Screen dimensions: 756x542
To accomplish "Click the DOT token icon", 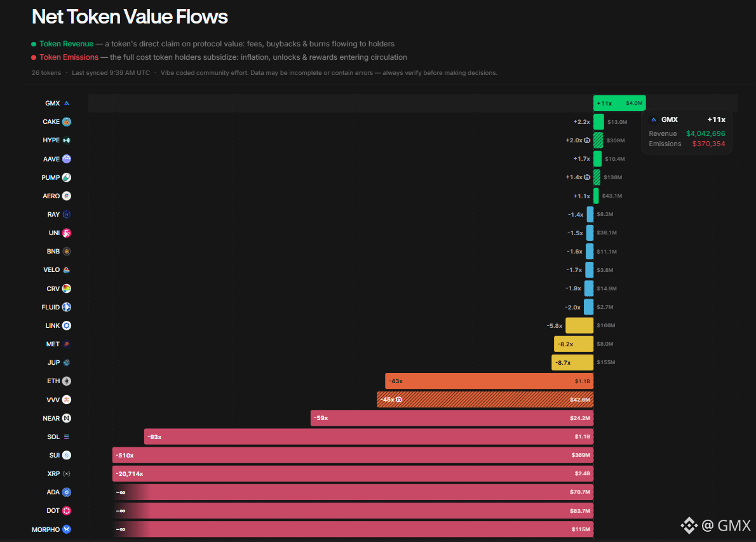I will click(67, 511).
